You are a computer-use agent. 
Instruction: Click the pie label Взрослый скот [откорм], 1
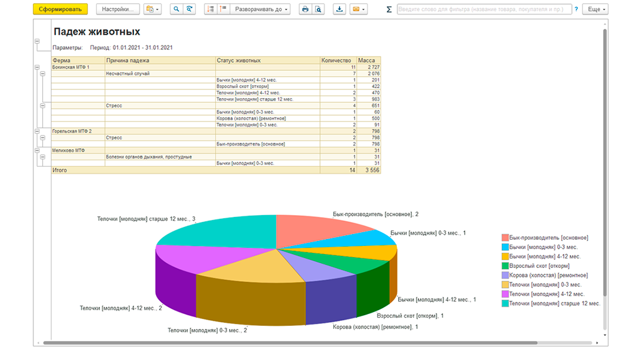[x=410, y=316]
